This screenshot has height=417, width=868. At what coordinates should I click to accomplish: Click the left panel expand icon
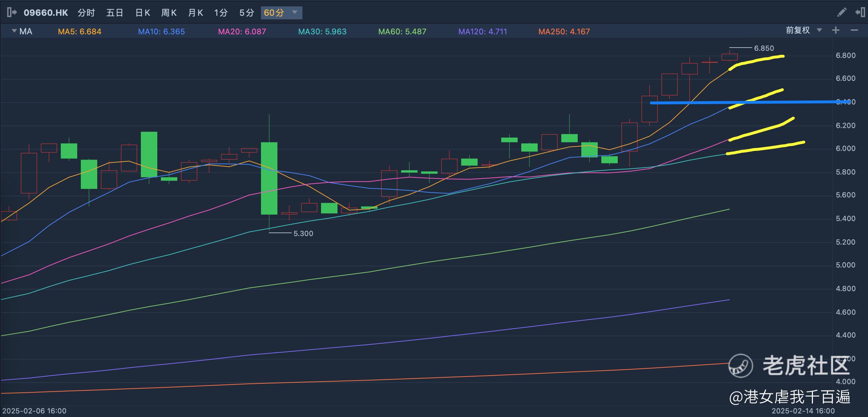point(11,13)
